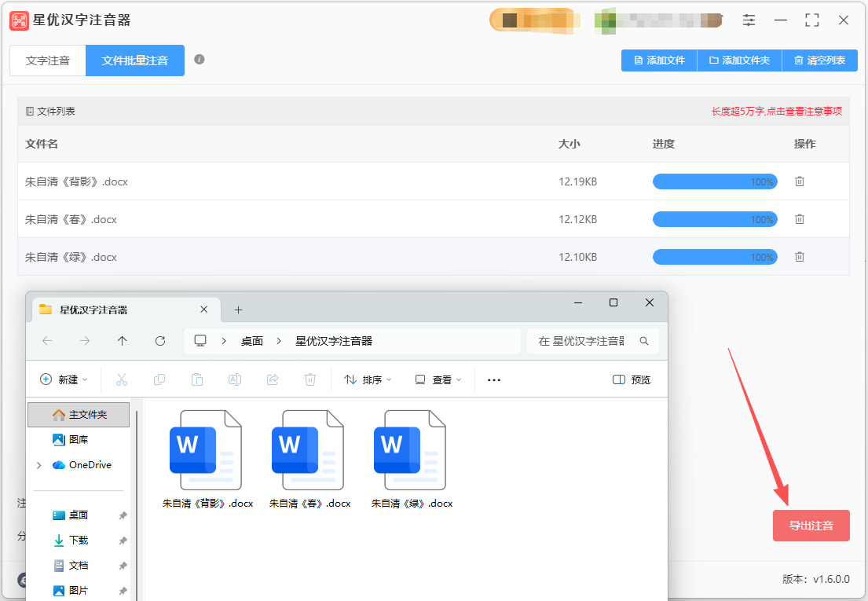The height and width of the screenshot is (601, 868).
Task: Remove 朱自清《春》.docx using its trash icon
Action: (x=799, y=219)
